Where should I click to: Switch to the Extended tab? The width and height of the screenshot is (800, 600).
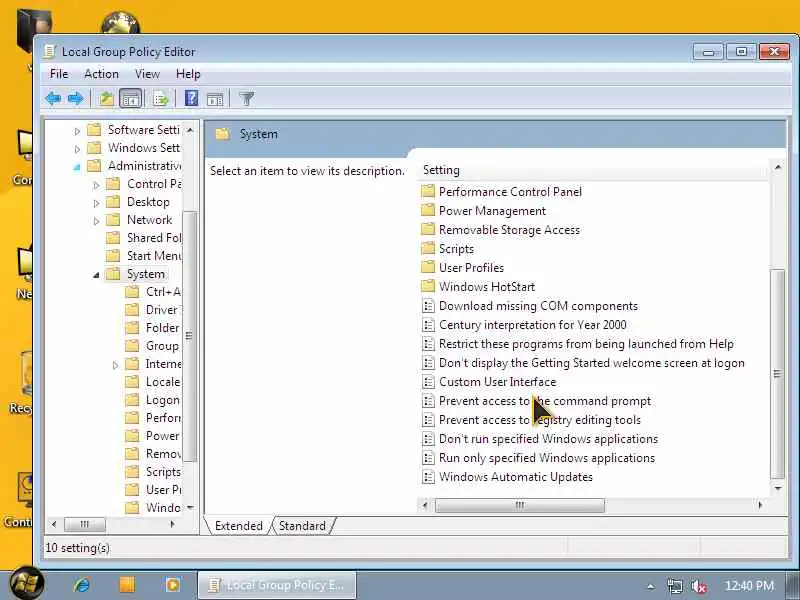[238, 526]
